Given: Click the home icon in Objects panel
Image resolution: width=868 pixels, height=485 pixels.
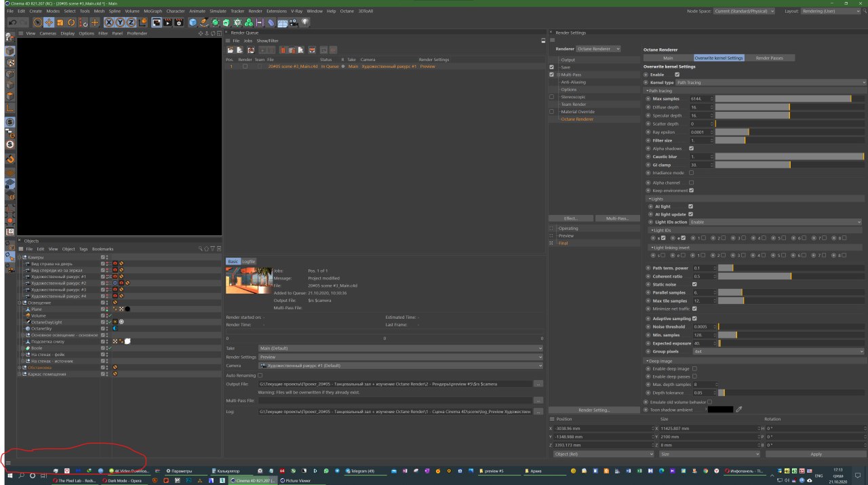Looking at the screenshot, I should coord(207,249).
